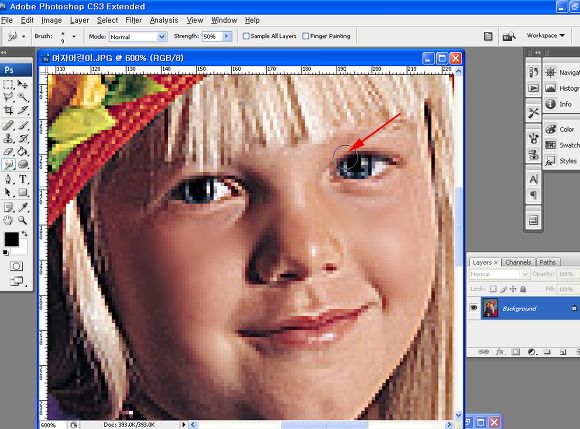Select the Paint Bucket tool
This screenshot has height=429, width=580.
pos(23,151)
